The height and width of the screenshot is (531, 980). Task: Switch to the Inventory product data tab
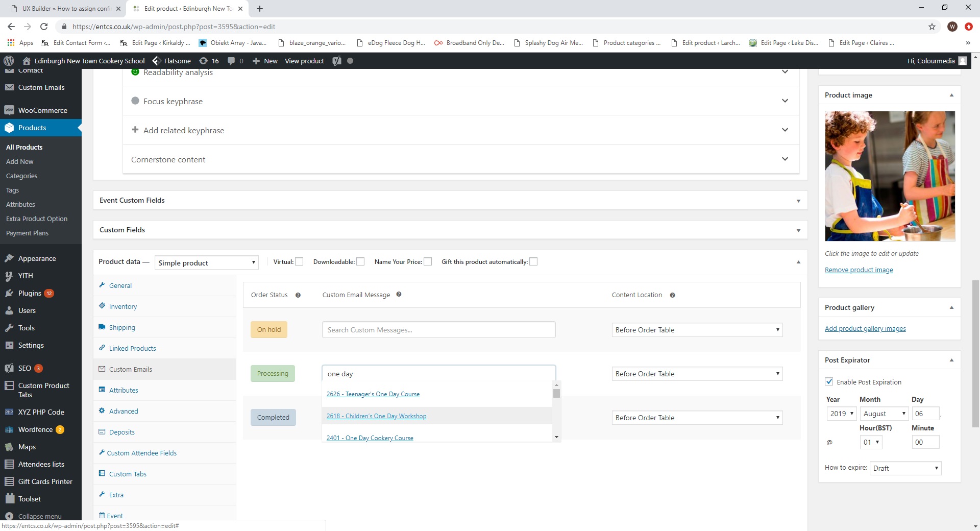click(x=123, y=306)
